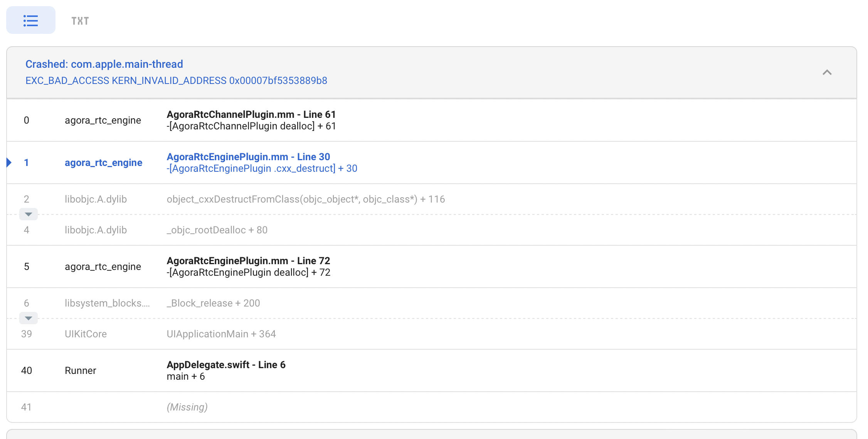Select the EXC_BAD_ACCESS error text

click(176, 80)
